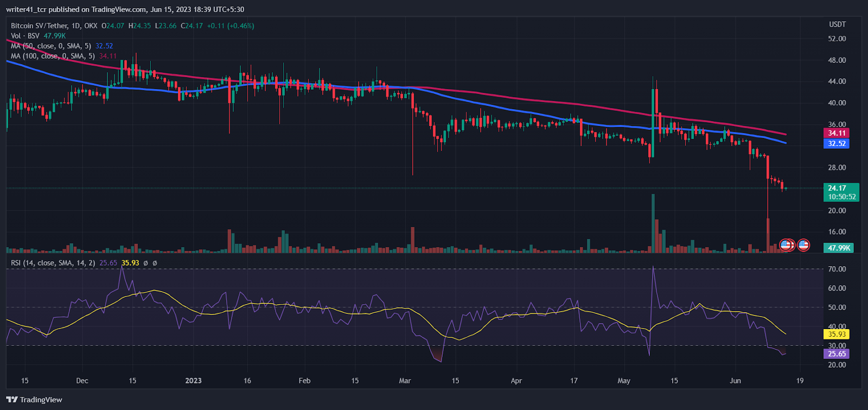
Task: Click the purple 25.65 RSI scale label
Action: coord(837,354)
